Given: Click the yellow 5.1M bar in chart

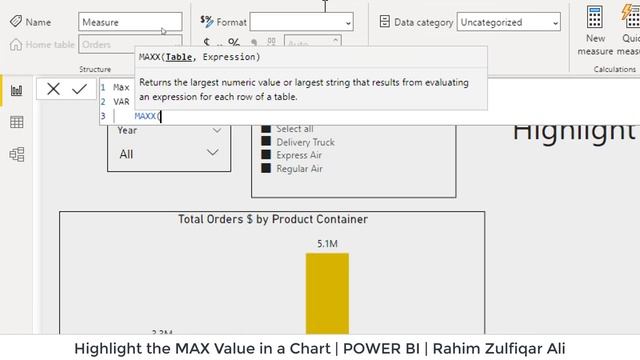Looking at the screenshot, I should (x=327, y=293).
